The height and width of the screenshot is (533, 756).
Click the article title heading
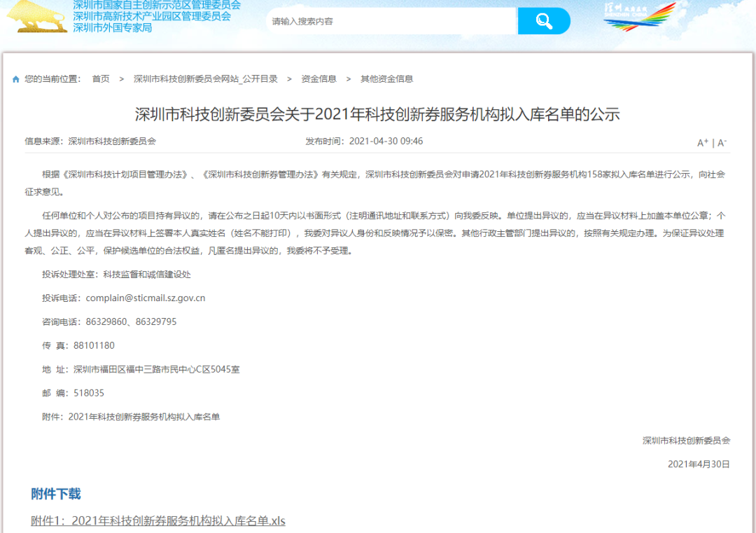tap(377, 114)
